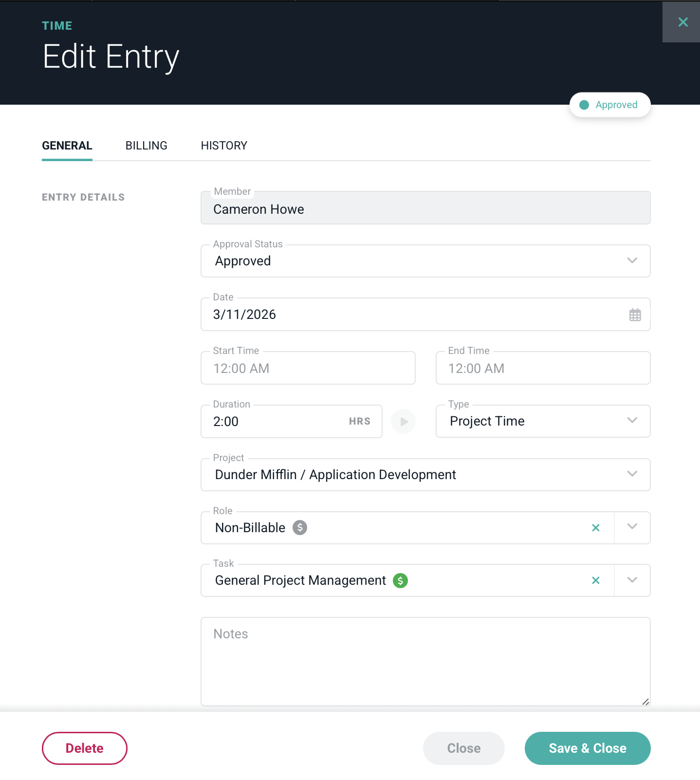Click the Delete button
700x780 pixels.
point(85,748)
